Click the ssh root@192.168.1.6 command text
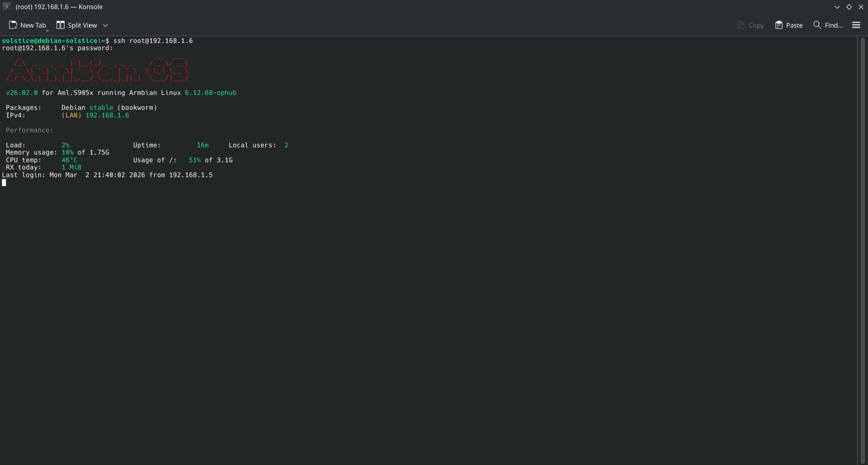The width and height of the screenshot is (868, 465). pyautogui.click(x=153, y=41)
